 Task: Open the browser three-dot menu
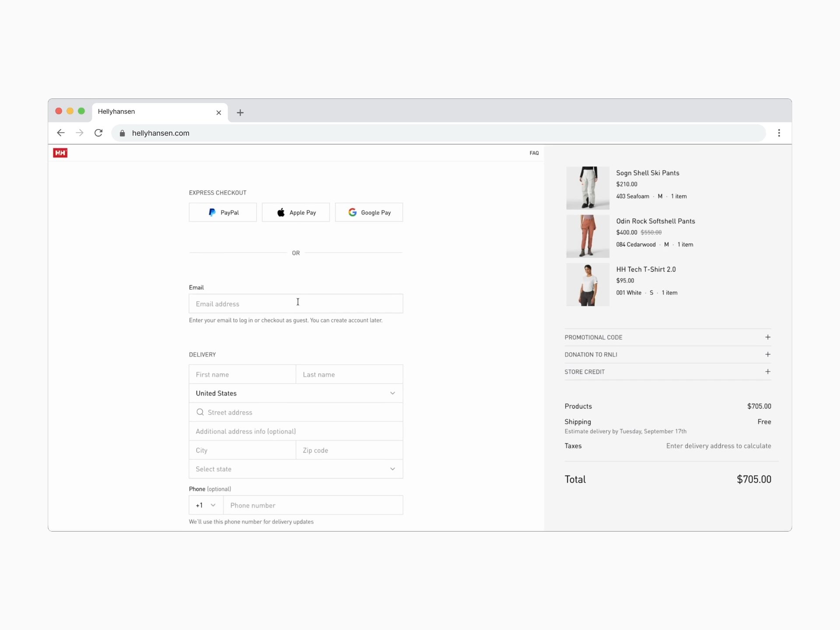(x=779, y=133)
